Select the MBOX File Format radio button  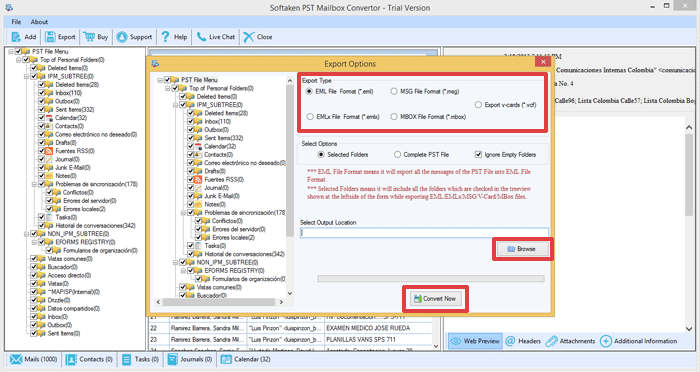[394, 117]
